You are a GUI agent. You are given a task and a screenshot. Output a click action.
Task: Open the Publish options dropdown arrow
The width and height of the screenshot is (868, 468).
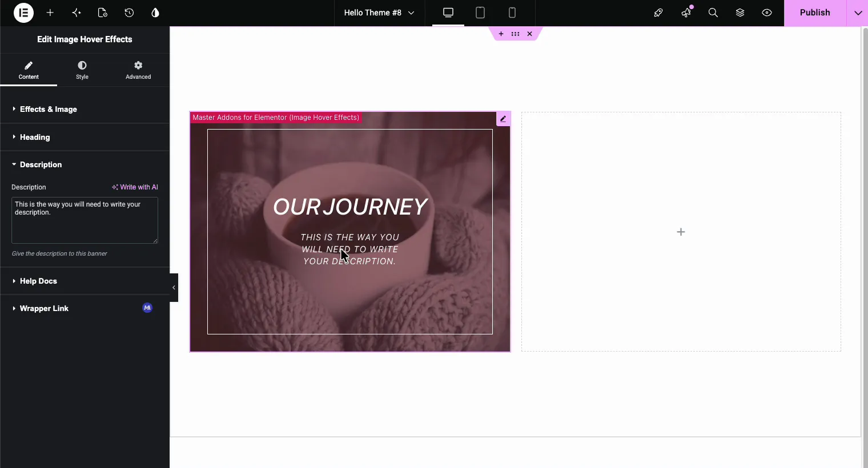click(x=858, y=13)
